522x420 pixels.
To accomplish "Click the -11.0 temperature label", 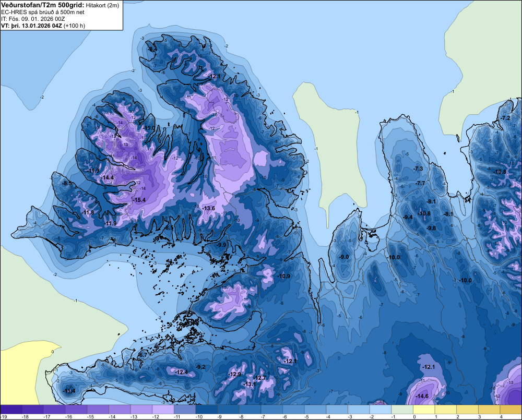I will (x=148, y=128).
